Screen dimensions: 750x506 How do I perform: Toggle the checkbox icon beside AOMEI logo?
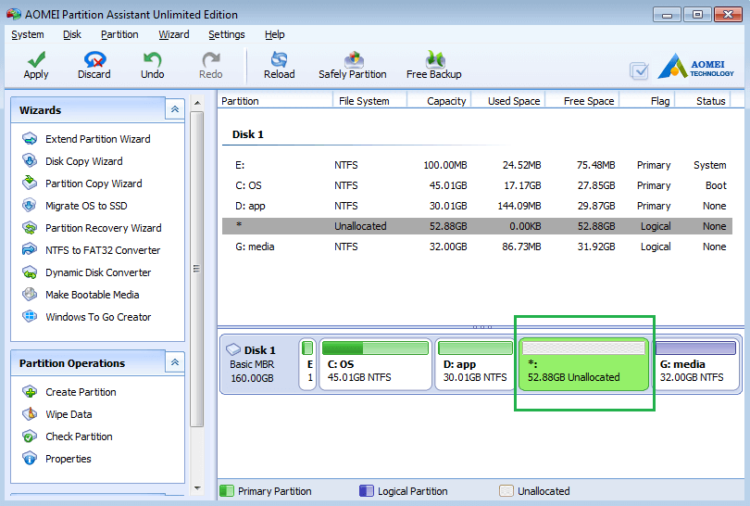[639, 71]
